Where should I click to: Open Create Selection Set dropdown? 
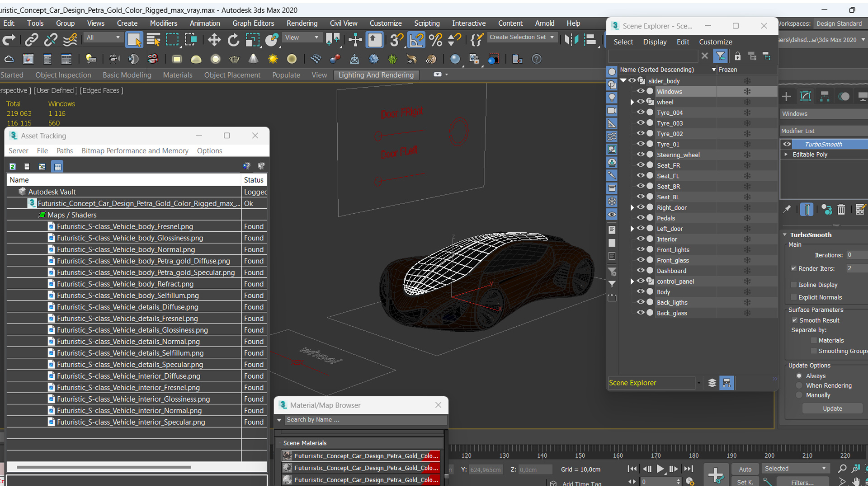tap(522, 37)
